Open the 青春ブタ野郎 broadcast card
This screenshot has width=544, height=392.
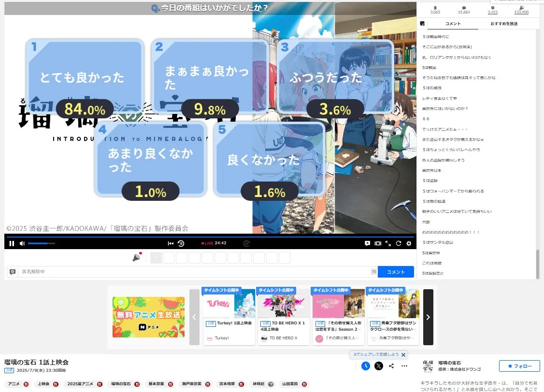393,316
